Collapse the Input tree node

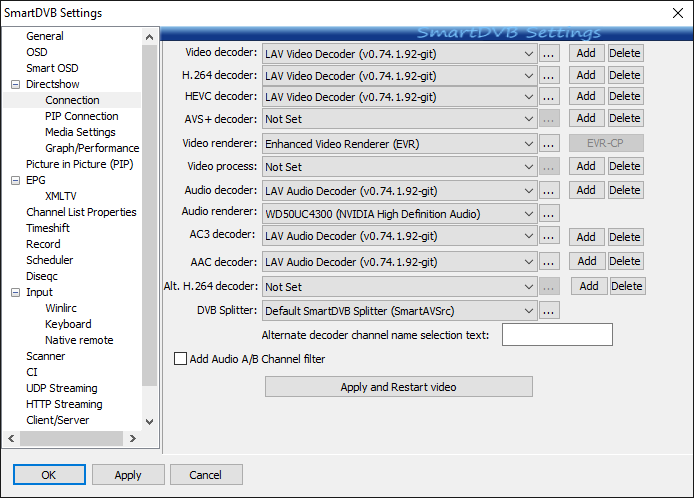pyautogui.click(x=15, y=292)
